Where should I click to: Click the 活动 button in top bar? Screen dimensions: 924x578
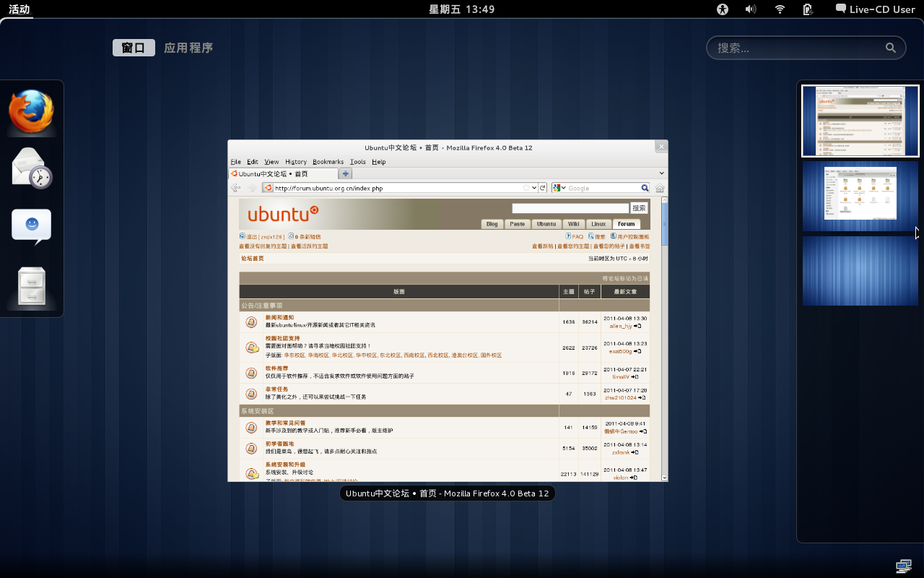point(19,9)
